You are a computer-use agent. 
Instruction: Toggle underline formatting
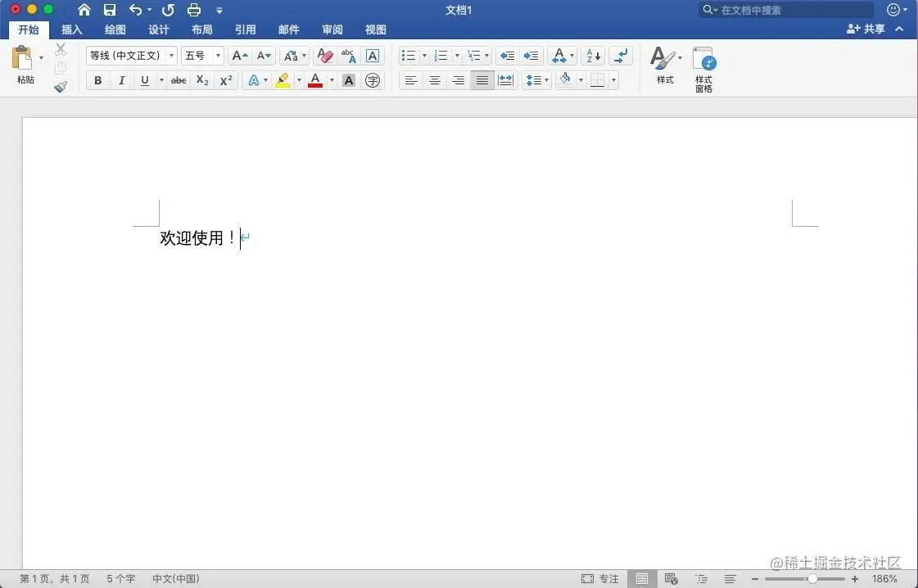coord(145,80)
